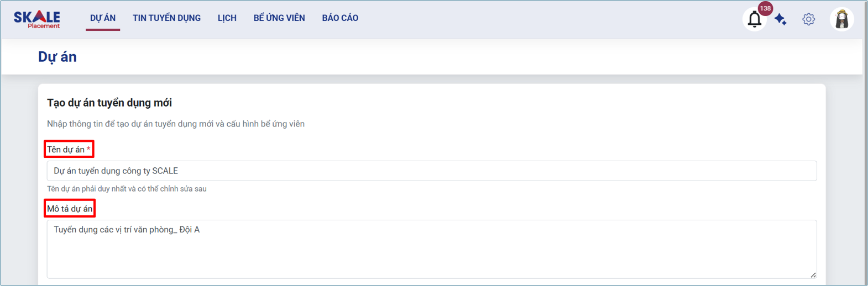Click the Mô tả dự án label
Image resolution: width=868 pixels, height=286 pixels.
70,209
